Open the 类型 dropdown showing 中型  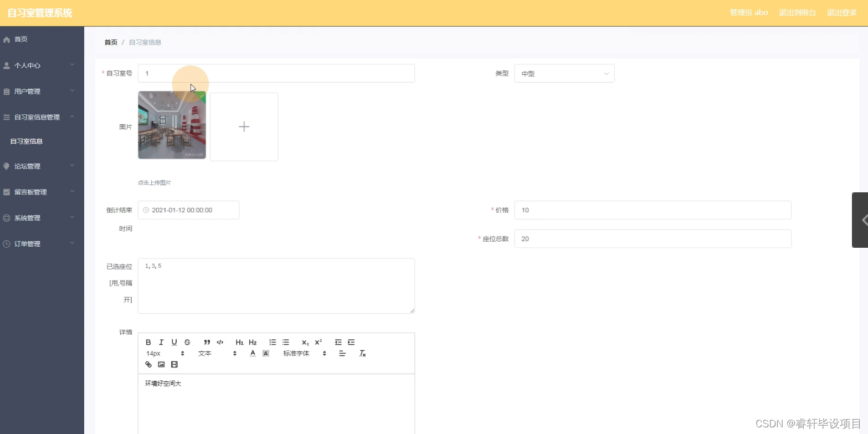tap(564, 73)
